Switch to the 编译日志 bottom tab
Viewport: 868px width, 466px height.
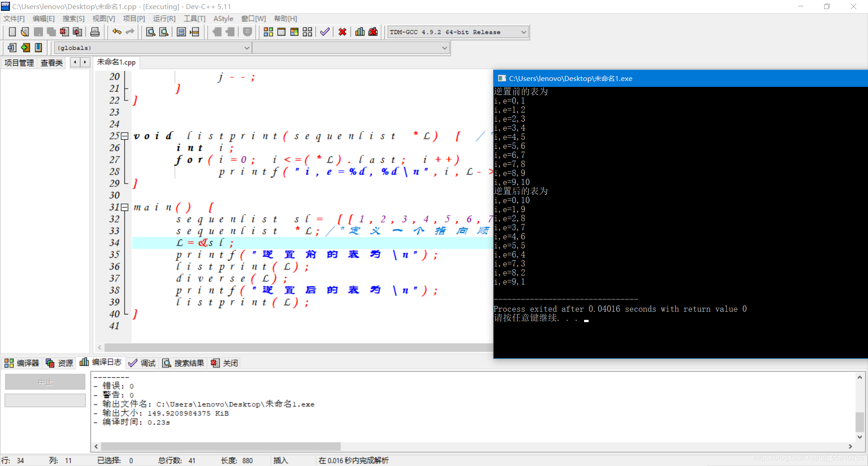(x=101, y=362)
